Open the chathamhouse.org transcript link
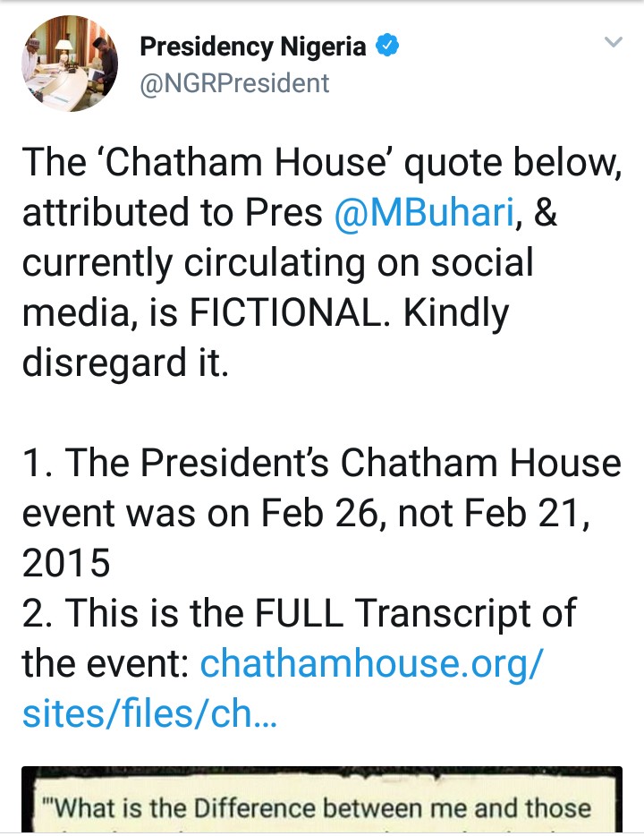Viewport: 644px width, 836px height. pyautogui.click(x=371, y=663)
